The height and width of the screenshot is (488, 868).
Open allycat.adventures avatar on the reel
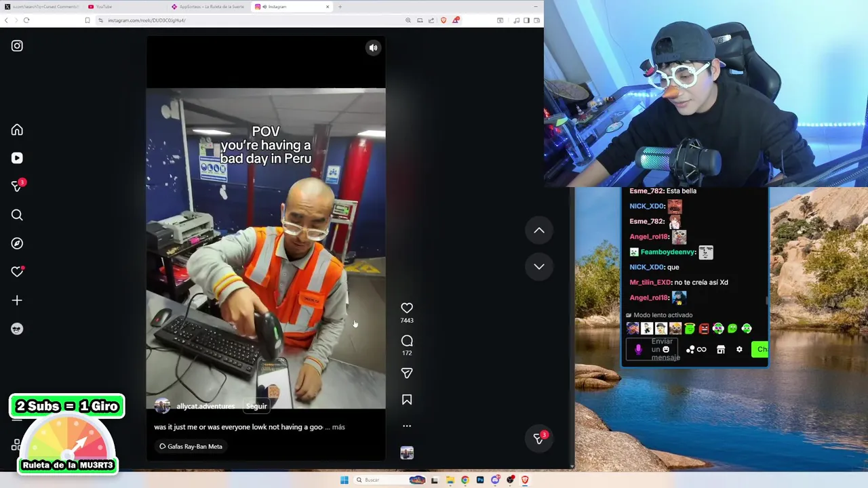click(x=162, y=406)
